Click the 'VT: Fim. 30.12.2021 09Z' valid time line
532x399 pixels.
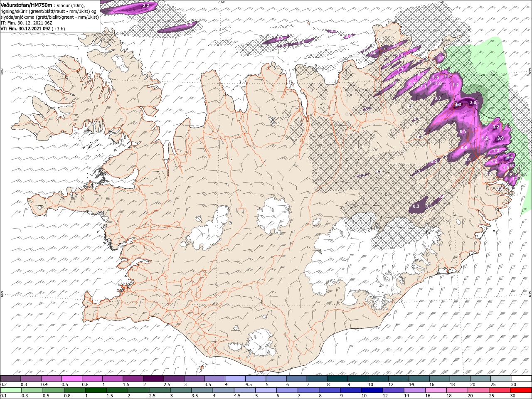coord(26,29)
